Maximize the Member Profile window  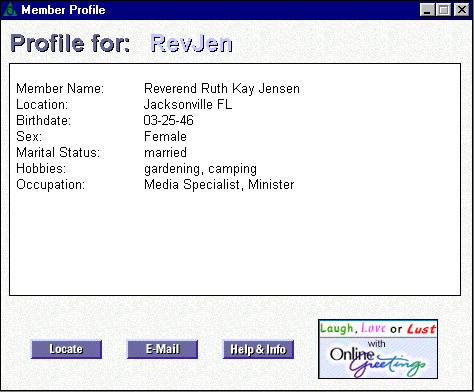(444, 10)
